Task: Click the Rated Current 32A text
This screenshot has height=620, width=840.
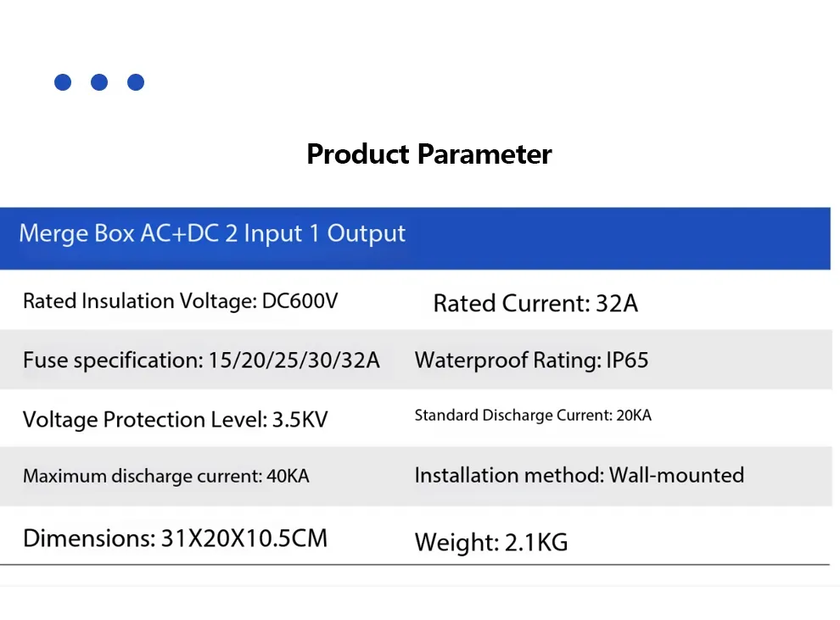Action: [x=535, y=304]
